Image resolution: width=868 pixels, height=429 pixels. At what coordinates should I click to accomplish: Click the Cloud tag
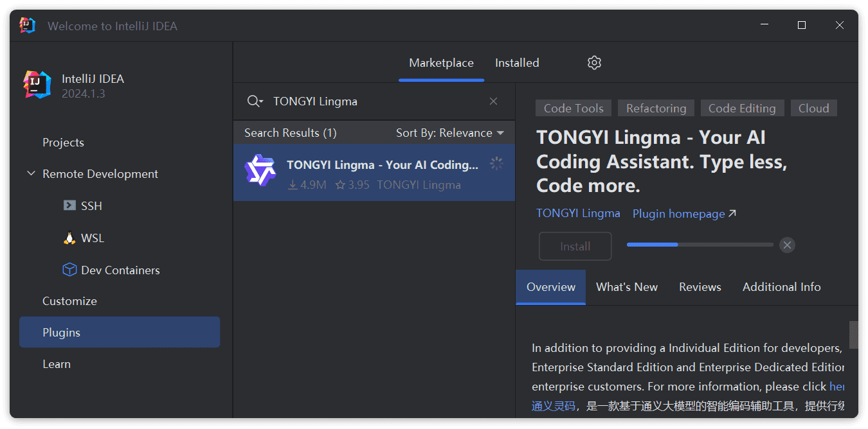(x=814, y=109)
